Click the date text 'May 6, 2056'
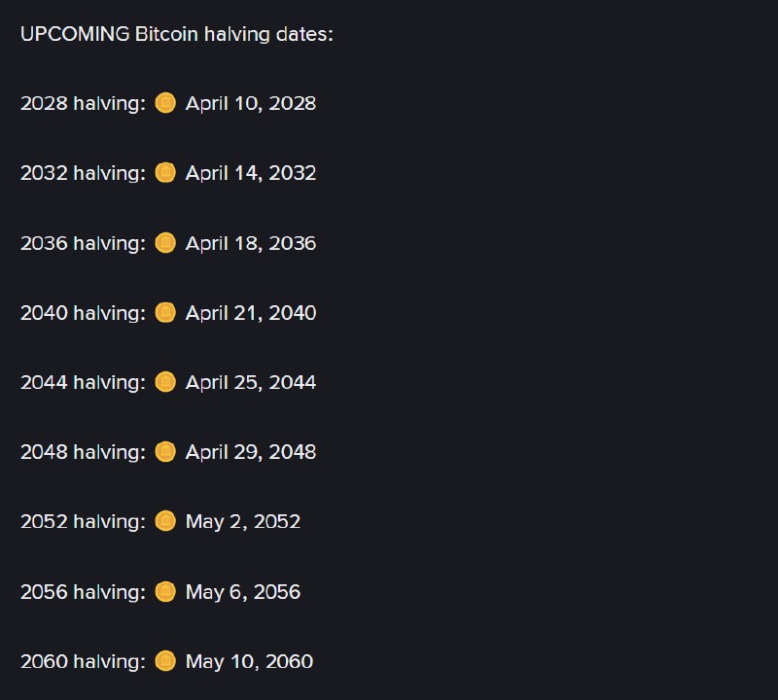 point(243,593)
